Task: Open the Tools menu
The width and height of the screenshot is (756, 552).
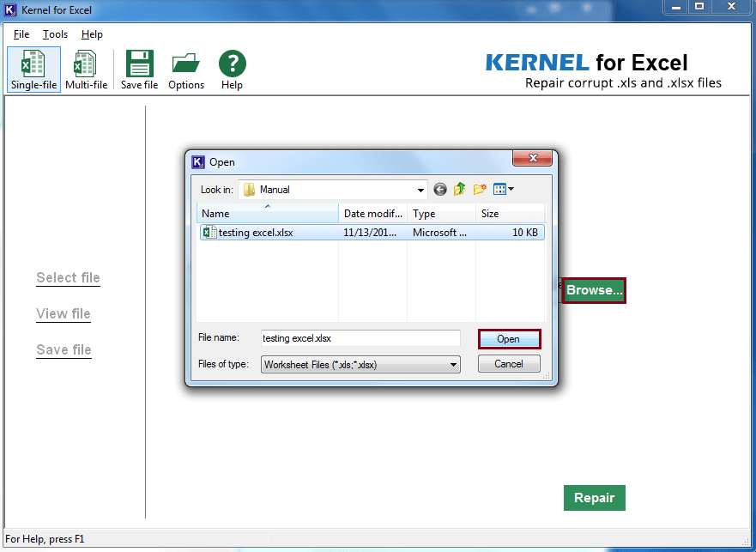Action: [55, 34]
